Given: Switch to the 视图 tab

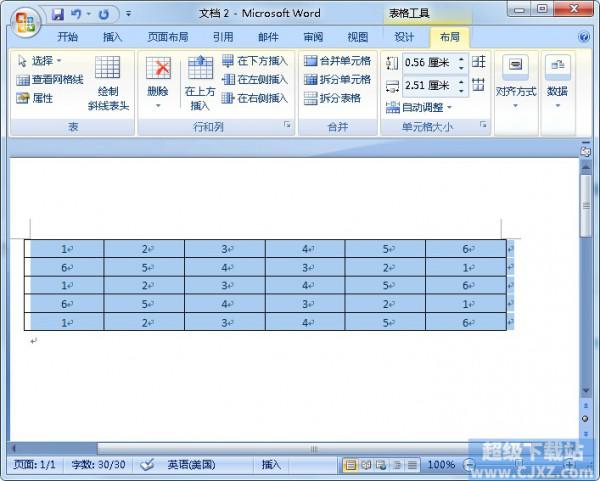Looking at the screenshot, I should coord(358,37).
